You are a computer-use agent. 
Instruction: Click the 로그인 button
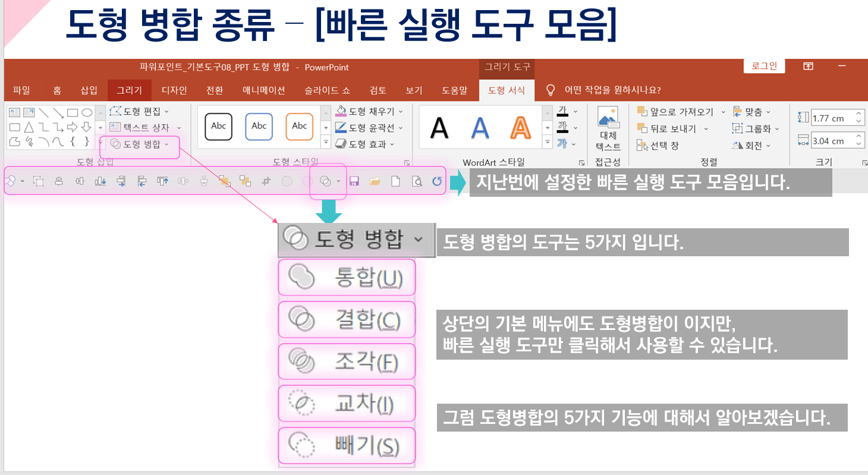(764, 66)
